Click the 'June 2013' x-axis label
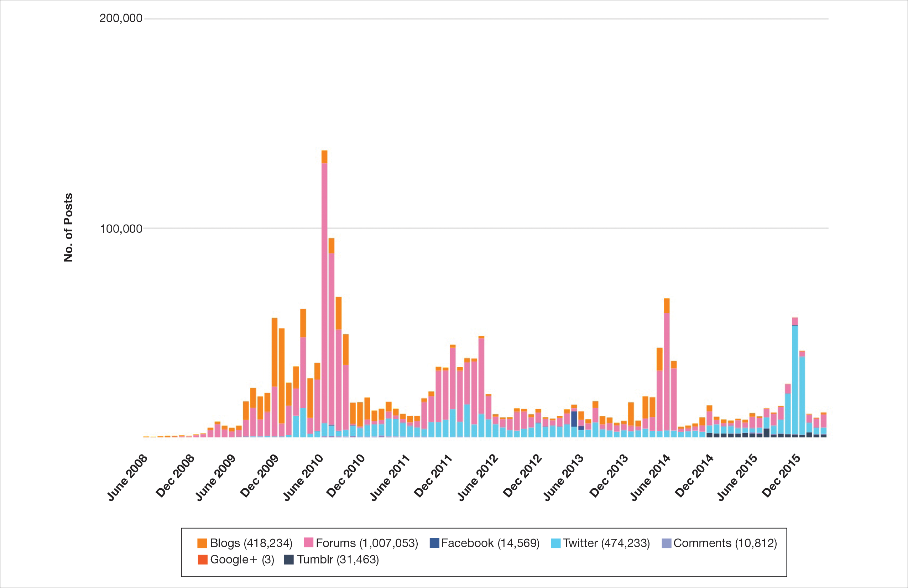908x588 pixels. 563,477
